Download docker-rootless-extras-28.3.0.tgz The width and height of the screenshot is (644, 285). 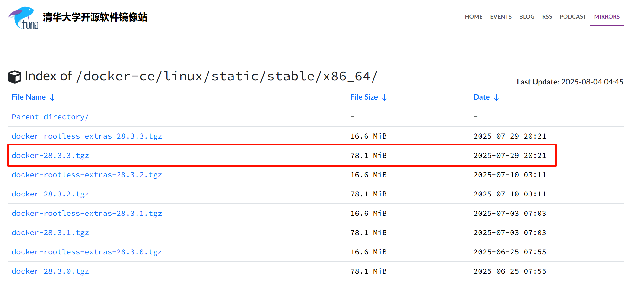point(87,252)
